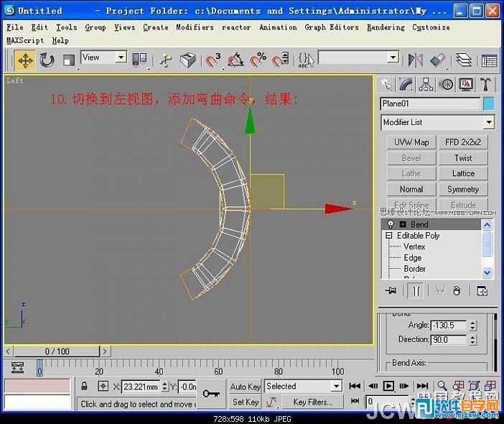The height and width of the screenshot is (424, 504).
Task: Open the Modifier List dropdown
Action: [x=488, y=122]
